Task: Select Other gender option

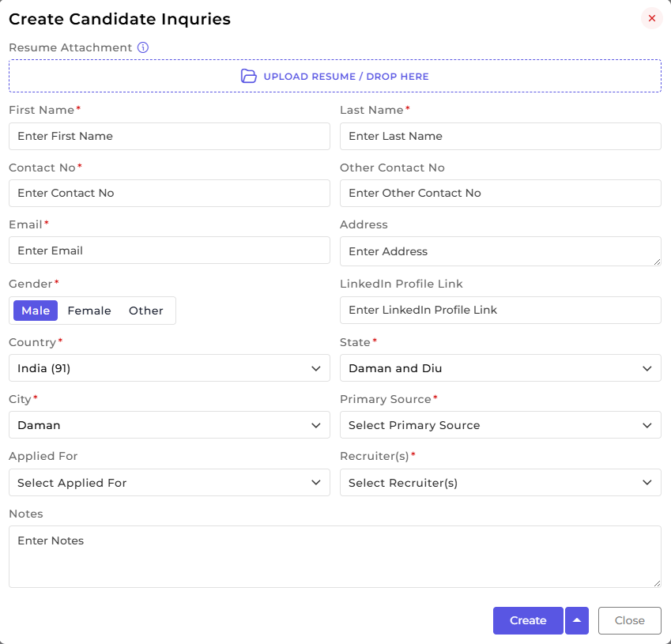Action: tap(146, 311)
